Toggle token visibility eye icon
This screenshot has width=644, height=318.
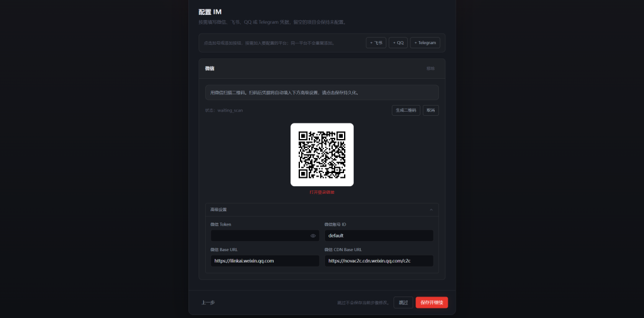click(x=313, y=236)
